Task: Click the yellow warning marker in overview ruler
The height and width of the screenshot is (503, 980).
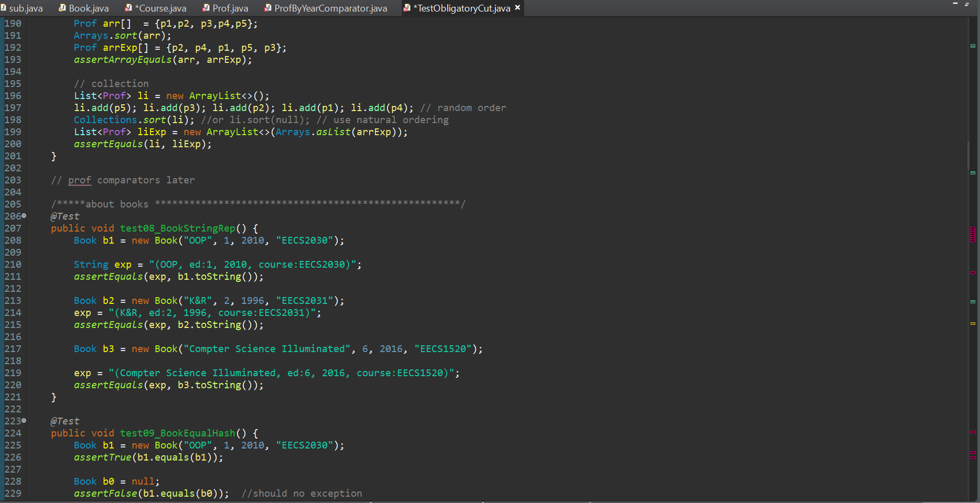Action: click(973, 323)
